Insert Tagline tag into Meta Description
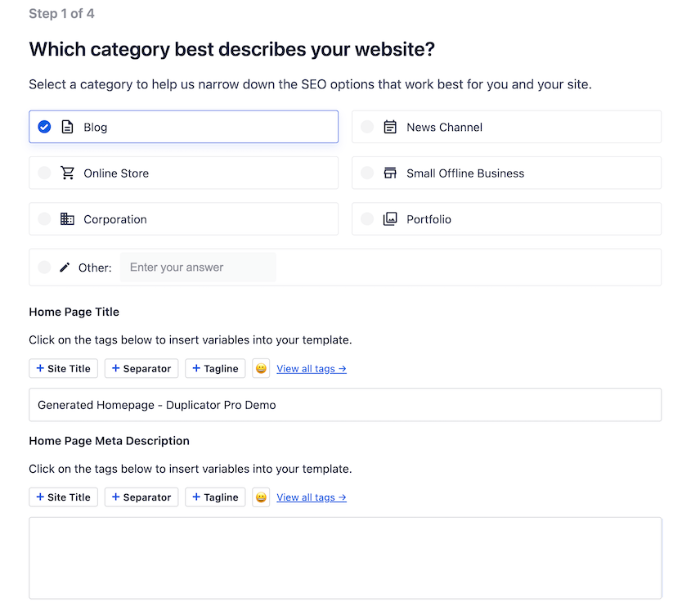Image resolution: width=691 pixels, height=616 pixels. coord(215,497)
